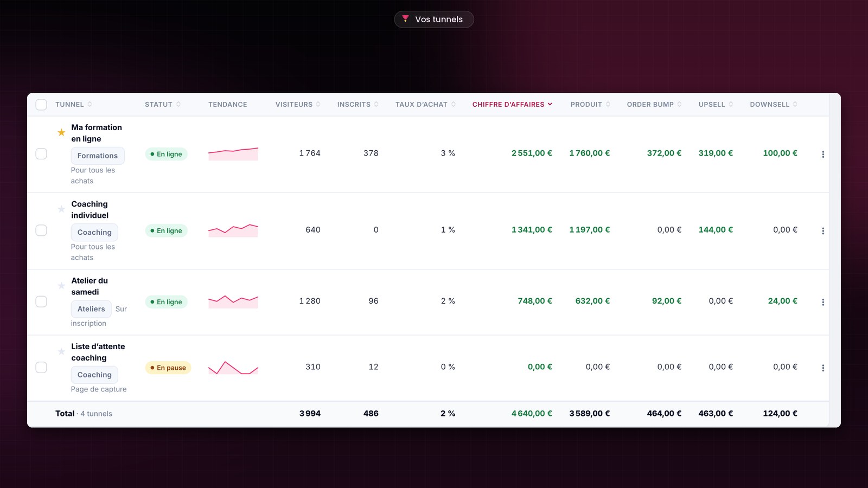868x488 pixels.
Task: Click the TENDANCE column header
Action: (228, 105)
